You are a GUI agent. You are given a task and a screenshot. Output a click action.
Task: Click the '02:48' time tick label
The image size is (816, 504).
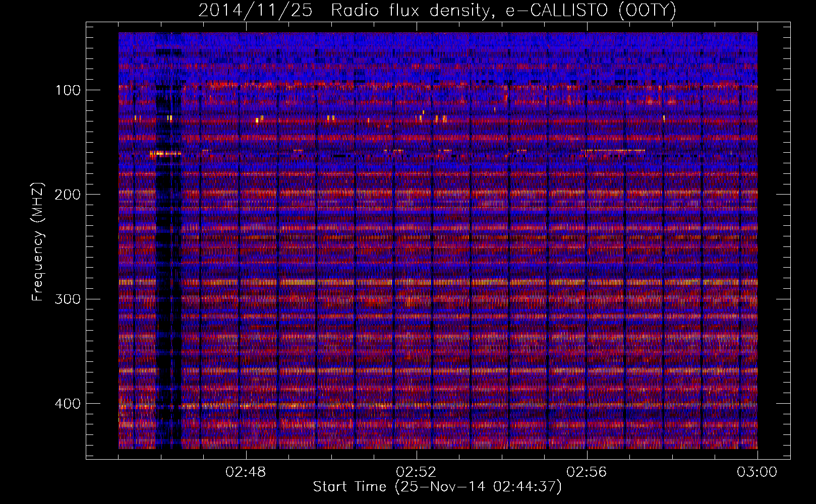click(246, 472)
